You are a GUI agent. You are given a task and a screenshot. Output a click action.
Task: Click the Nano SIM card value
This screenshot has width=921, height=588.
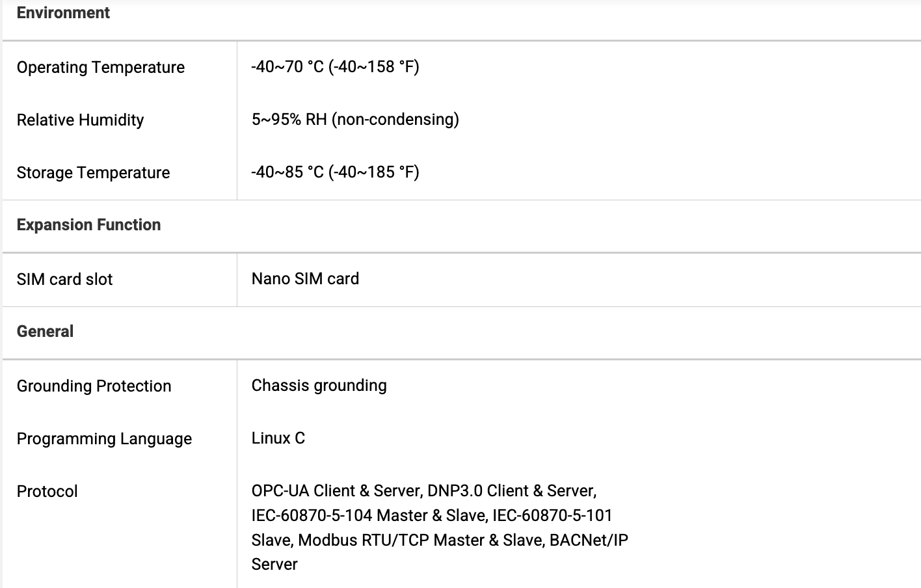point(305,279)
